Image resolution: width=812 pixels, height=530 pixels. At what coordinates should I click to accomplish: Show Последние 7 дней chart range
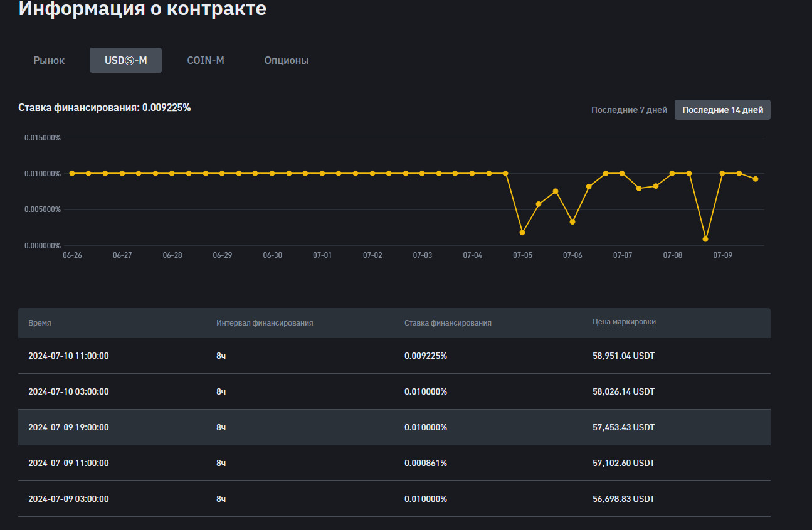[x=629, y=110]
